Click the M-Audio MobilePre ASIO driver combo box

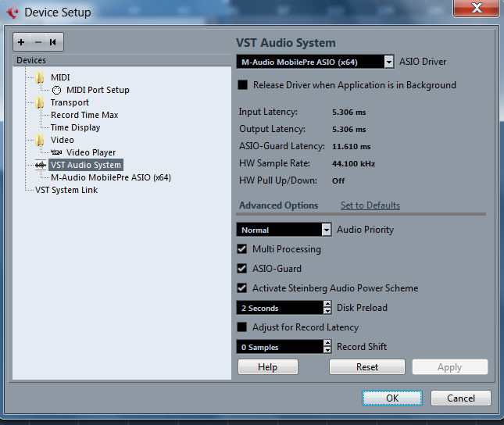click(x=315, y=62)
